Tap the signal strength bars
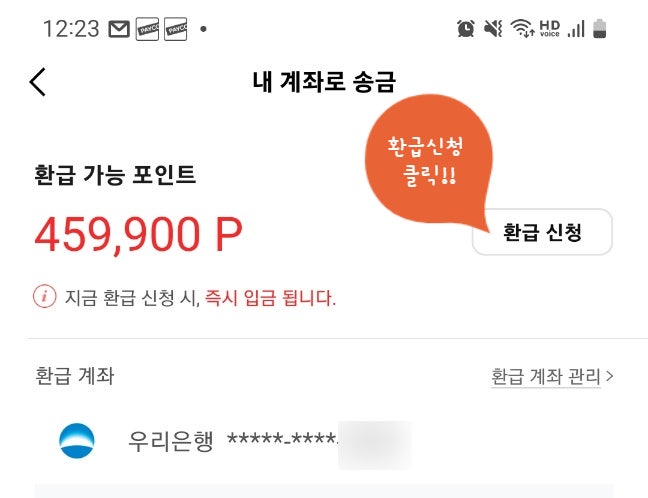The height and width of the screenshot is (498, 648). (x=576, y=29)
